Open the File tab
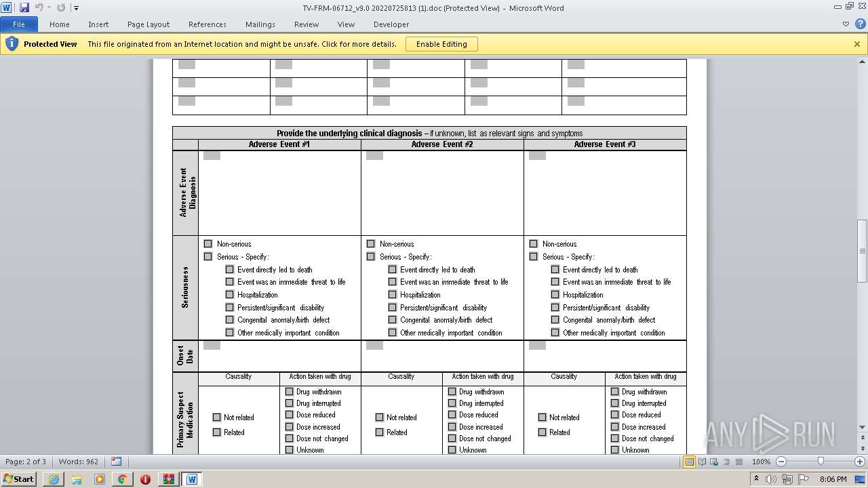 (19, 24)
